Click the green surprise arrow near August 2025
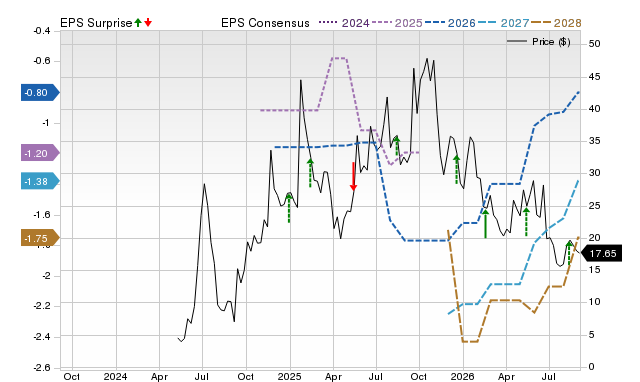 (397, 147)
